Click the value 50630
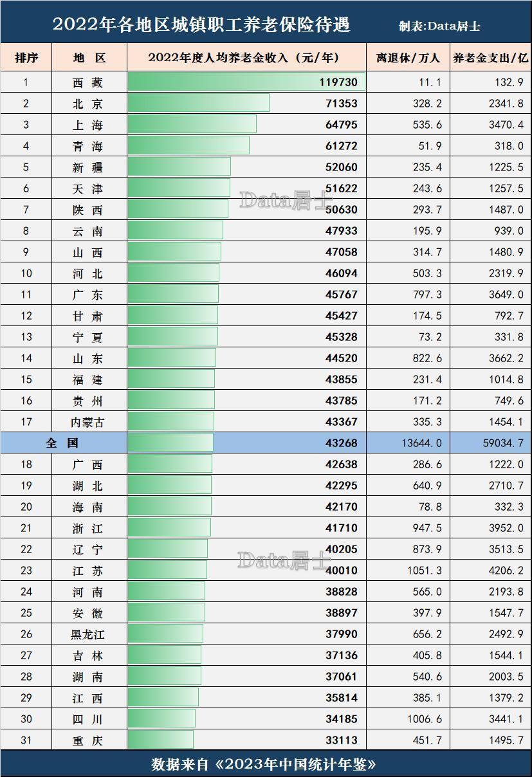The height and width of the screenshot is (777, 532). click(x=342, y=210)
